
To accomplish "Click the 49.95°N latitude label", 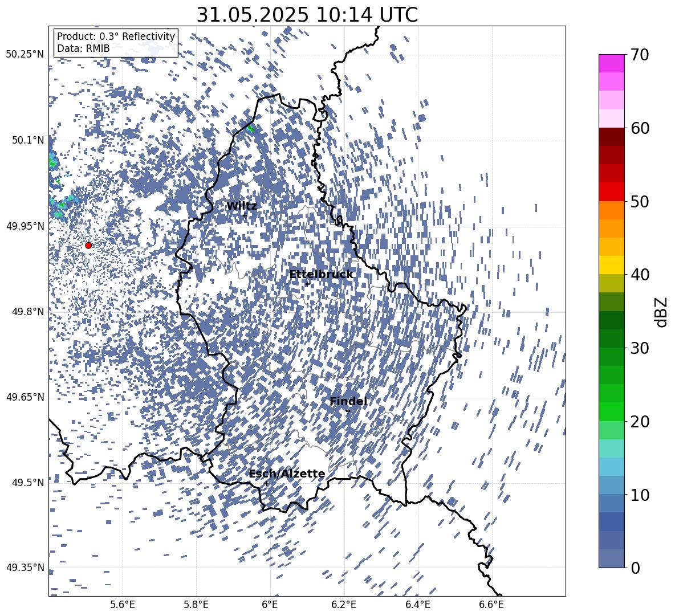I will tap(25, 226).
